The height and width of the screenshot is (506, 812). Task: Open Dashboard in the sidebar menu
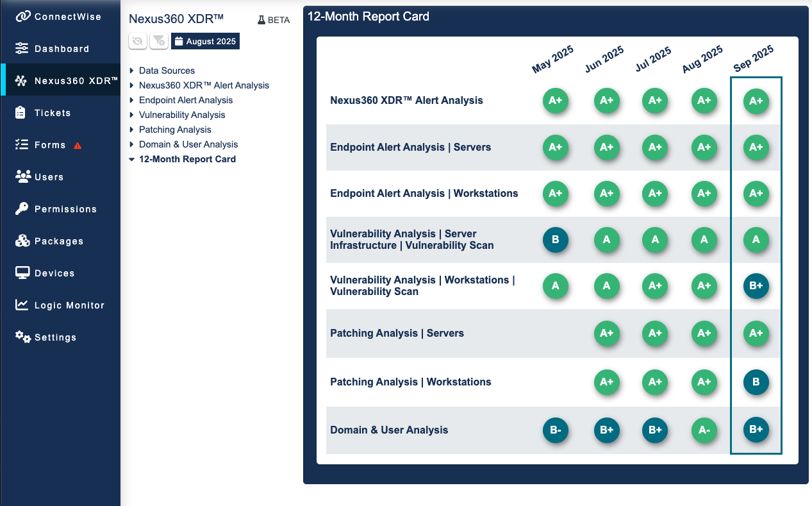[60, 48]
